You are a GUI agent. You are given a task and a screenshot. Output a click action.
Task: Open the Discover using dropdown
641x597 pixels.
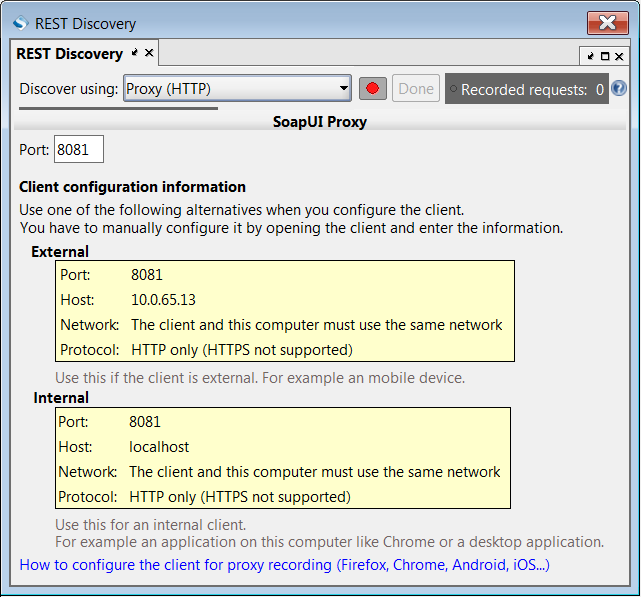click(238, 88)
